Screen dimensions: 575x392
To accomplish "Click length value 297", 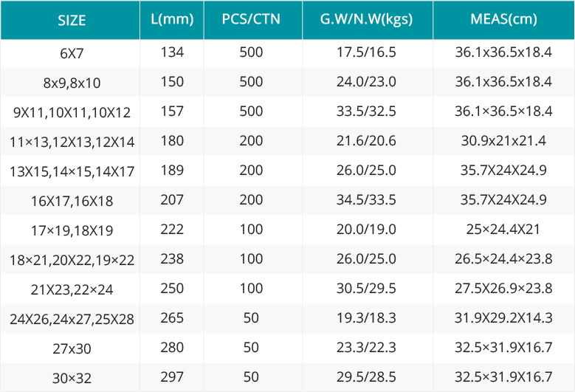I will [x=171, y=377].
